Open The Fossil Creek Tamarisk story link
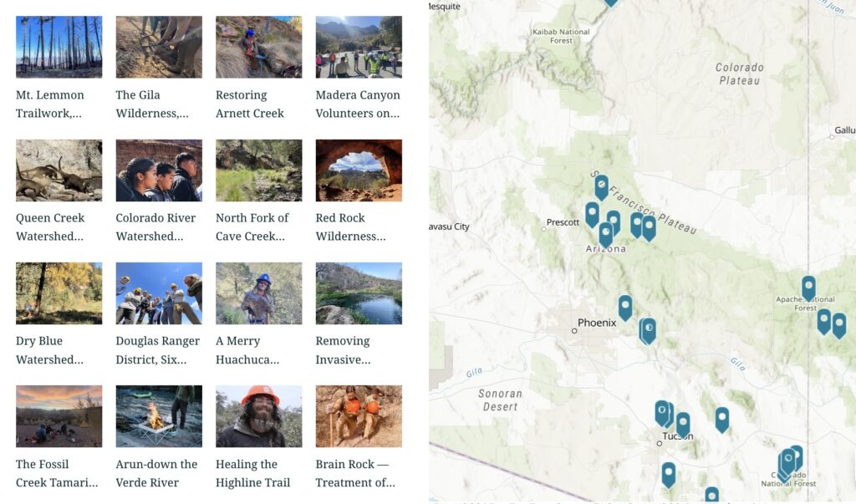Image resolution: width=856 pixels, height=504 pixels. coord(57,473)
